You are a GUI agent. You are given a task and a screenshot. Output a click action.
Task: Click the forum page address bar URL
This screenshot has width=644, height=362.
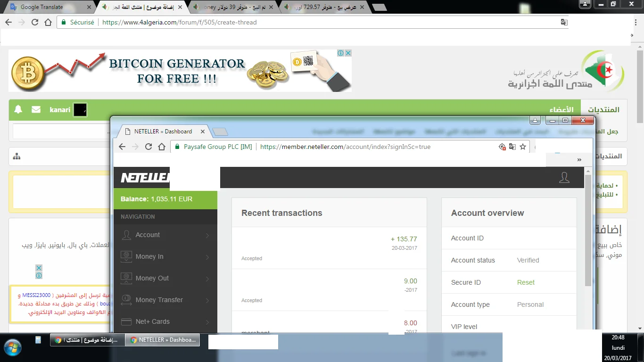(x=179, y=22)
